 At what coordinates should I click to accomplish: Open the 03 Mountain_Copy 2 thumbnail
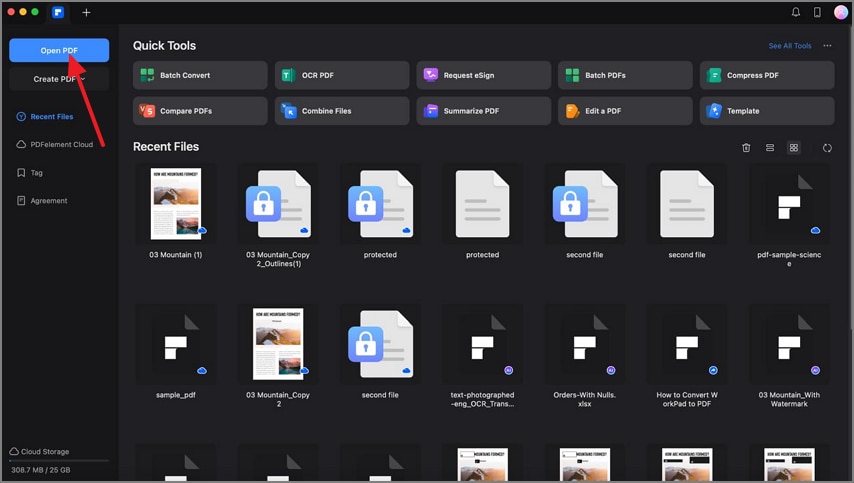[278, 344]
